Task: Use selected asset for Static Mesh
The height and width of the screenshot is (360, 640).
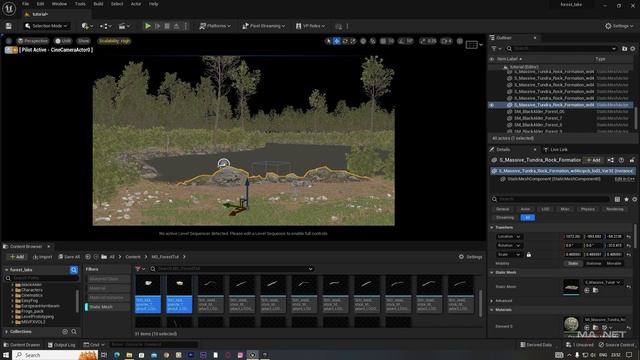Action: 587,290
